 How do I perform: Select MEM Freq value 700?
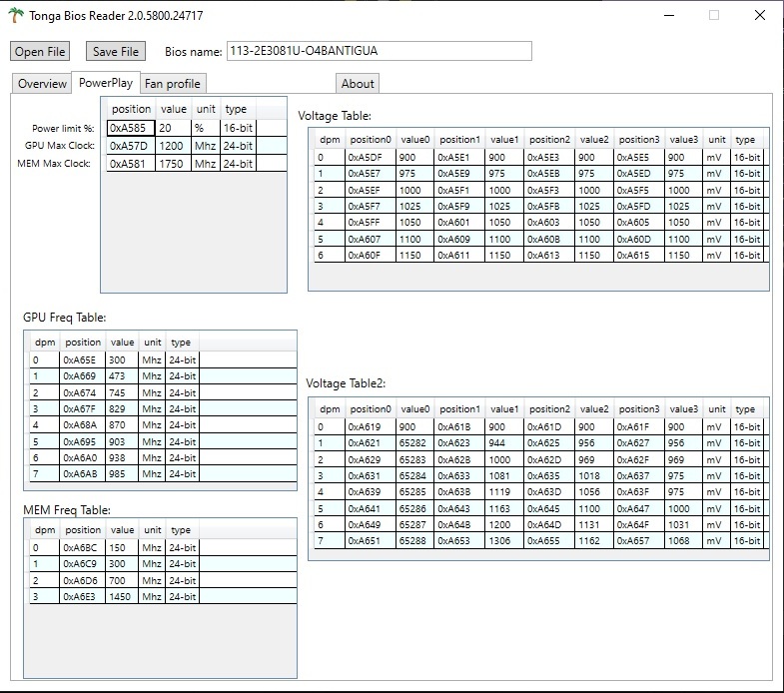pos(122,580)
